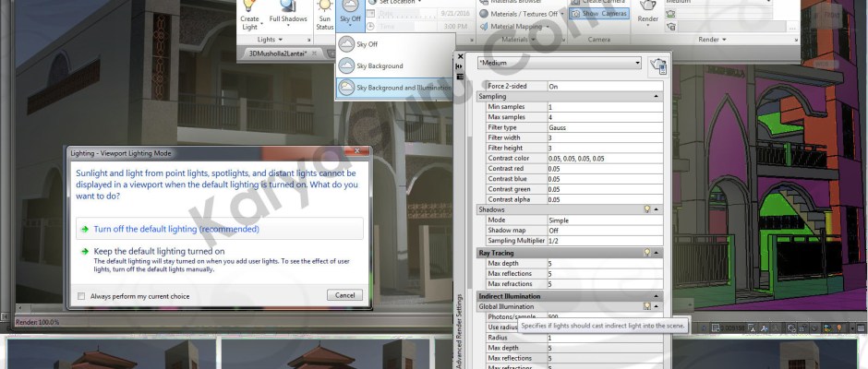868x369 pixels.
Task: Click the Shadows Mode Simple value
Action: click(605, 220)
